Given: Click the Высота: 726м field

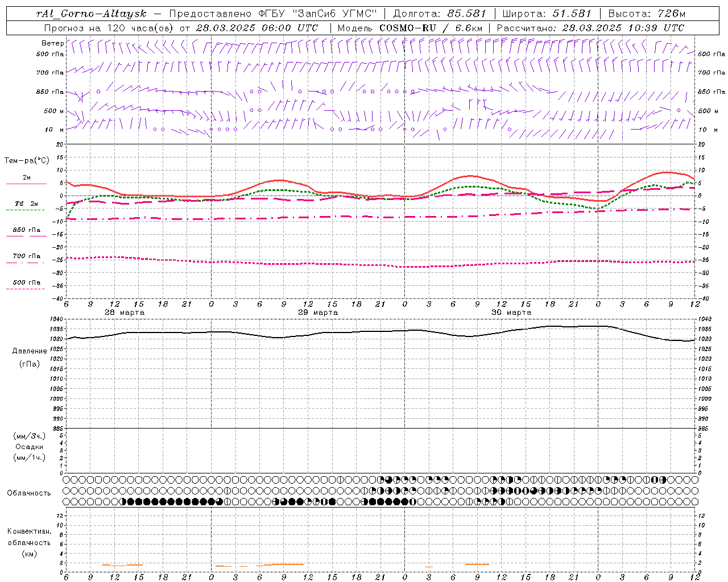Looking at the screenshot, I should pyautogui.click(x=647, y=14).
